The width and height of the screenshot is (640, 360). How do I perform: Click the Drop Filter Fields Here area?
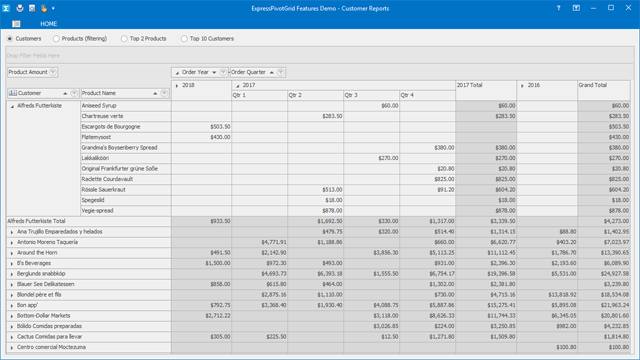[x=320, y=56]
